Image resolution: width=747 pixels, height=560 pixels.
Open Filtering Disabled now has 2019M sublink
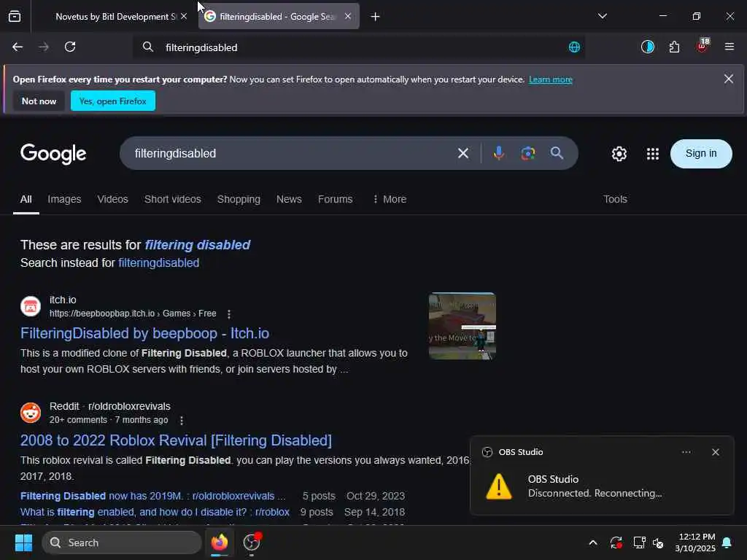click(x=153, y=496)
